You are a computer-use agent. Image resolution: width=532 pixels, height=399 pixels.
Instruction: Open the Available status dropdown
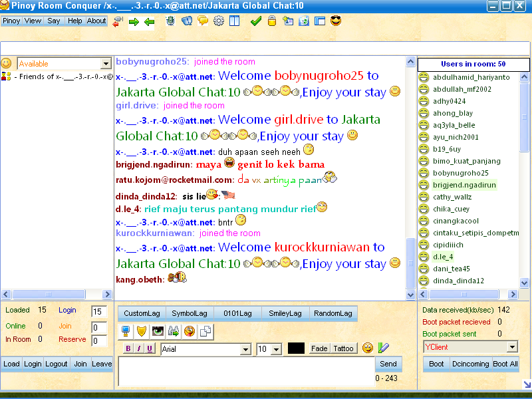(x=106, y=63)
